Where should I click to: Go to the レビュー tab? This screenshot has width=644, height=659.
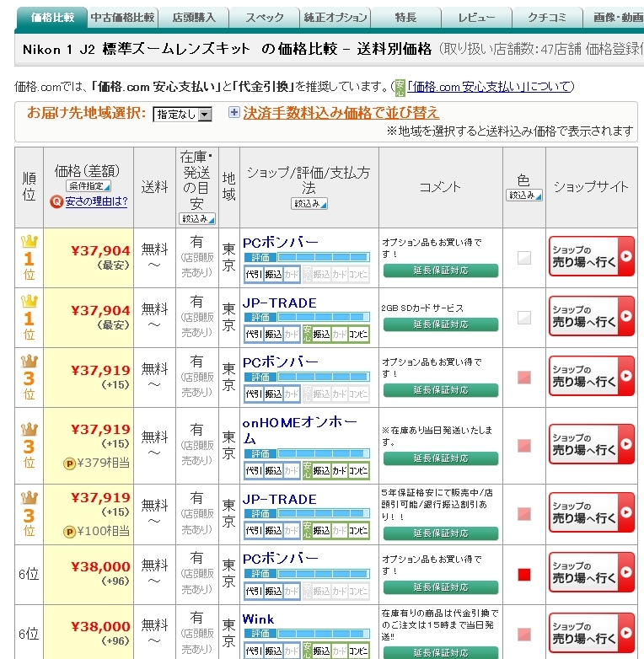pos(476,18)
